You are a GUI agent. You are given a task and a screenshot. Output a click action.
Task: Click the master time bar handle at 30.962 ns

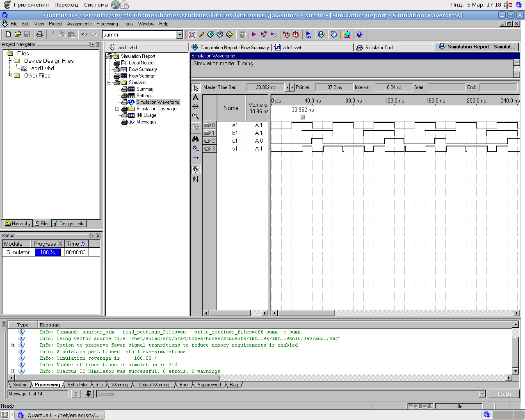[303, 117]
